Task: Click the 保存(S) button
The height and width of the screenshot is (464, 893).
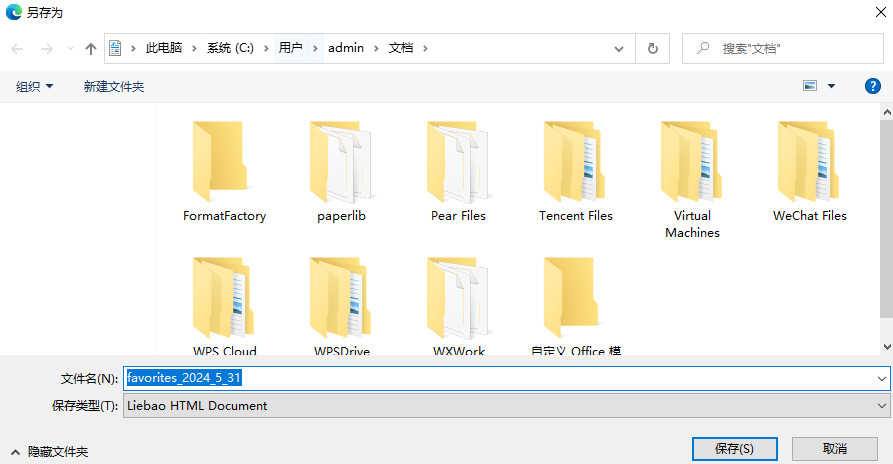Action: tap(735, 449)
